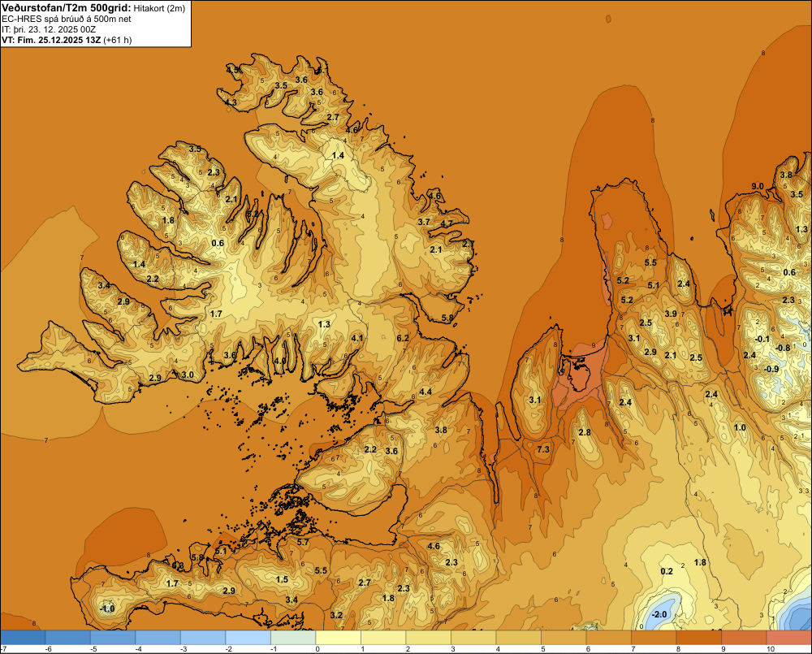Click the -0.9 temperature value
Viewport: 812px width, 654px height.
click(771, 369)
